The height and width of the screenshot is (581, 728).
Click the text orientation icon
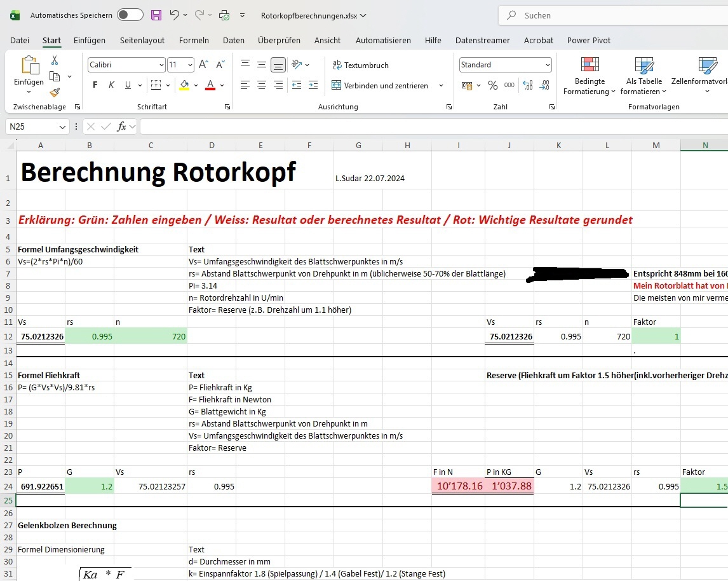tap(297, 65)
